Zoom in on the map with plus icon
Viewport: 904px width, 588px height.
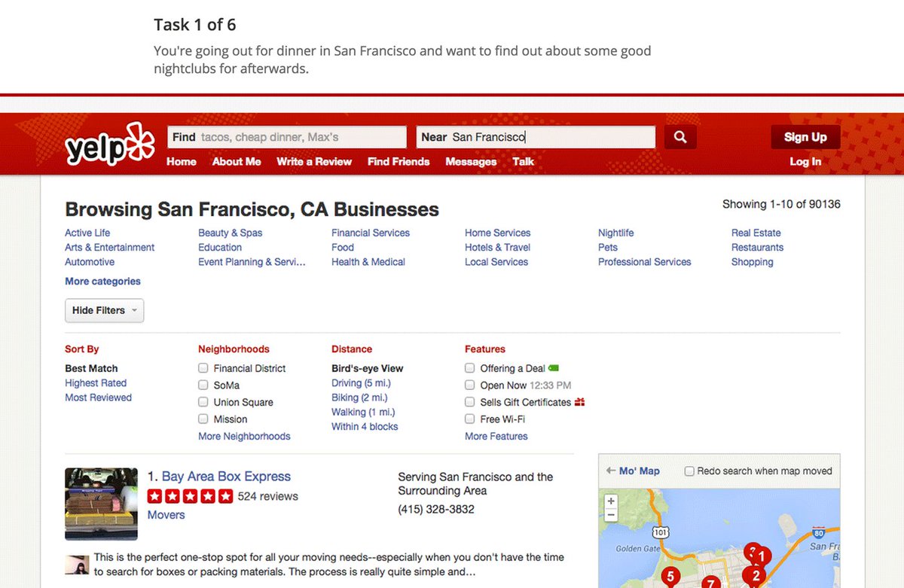click(611, 501)
